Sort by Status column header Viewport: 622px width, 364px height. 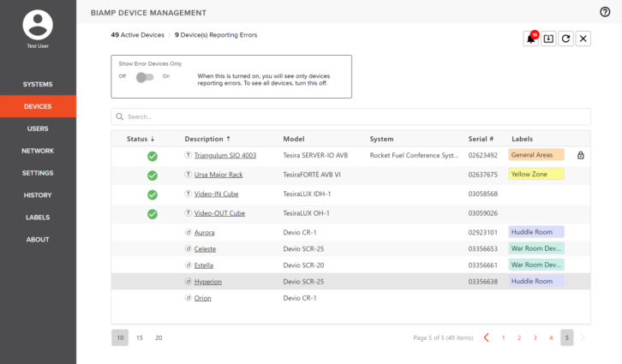tap(141, 139)
